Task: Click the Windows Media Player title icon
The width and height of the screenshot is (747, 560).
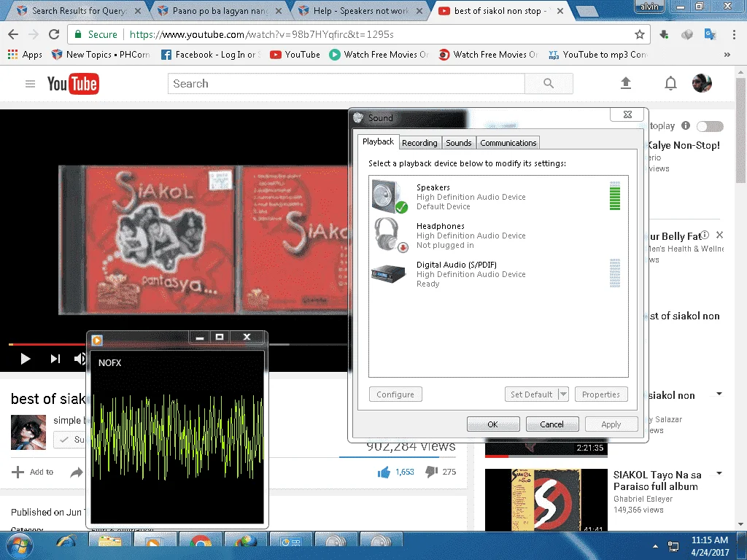Action: pos(97,340)
